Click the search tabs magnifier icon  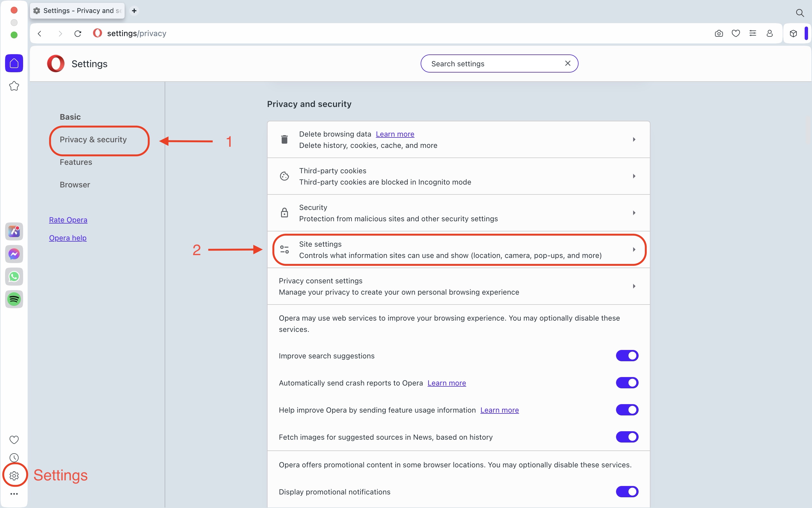pyautogui.click(x=800, y=13)
